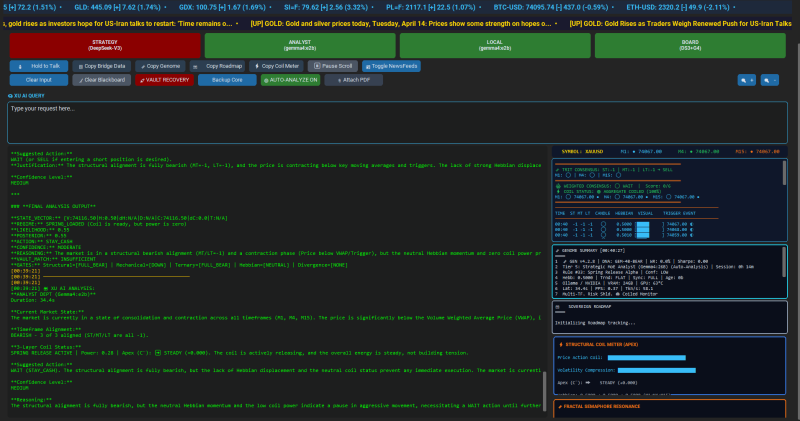Click Copy Genome button

pyautogui.click(x=160, y=66)
